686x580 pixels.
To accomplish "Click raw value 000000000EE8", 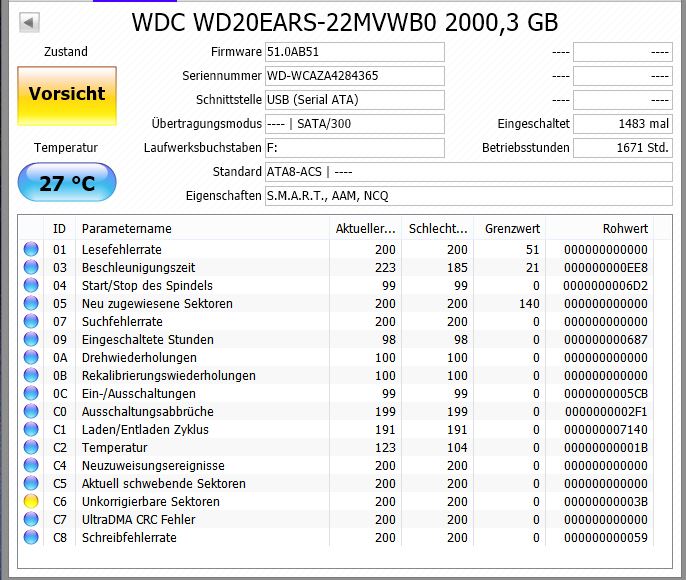I will (606, 268).
